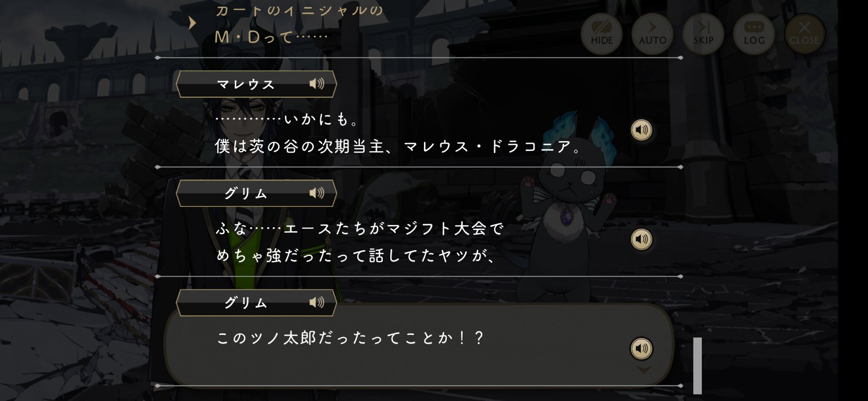This screenshot has width=868, height=401.
Task: Select the SKIP button
Action: (703, 33)
